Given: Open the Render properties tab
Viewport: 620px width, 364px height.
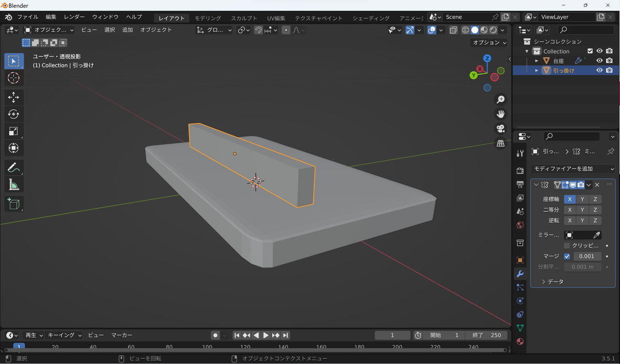Looking at the screenshot, I should click(x=520, y=171).
